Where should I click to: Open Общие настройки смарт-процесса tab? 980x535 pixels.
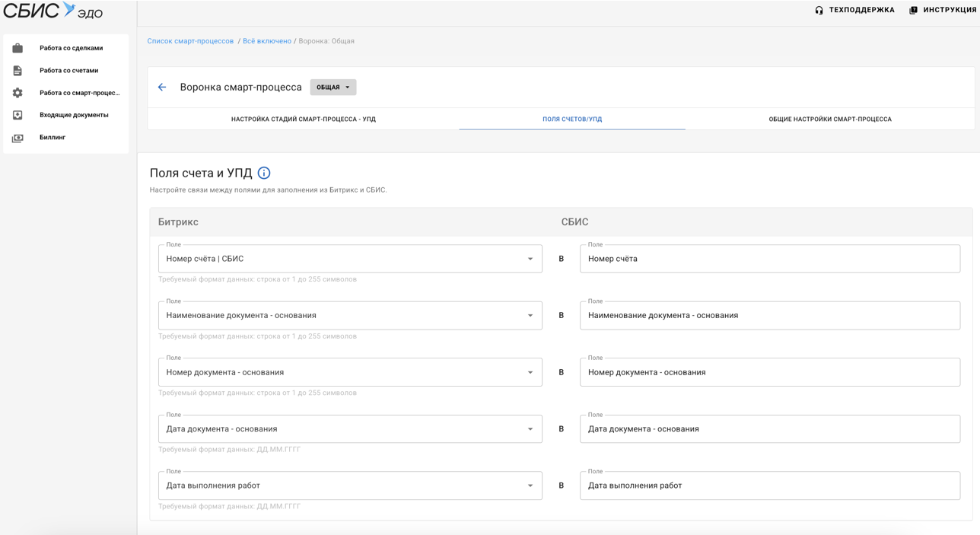pos(829,119)
